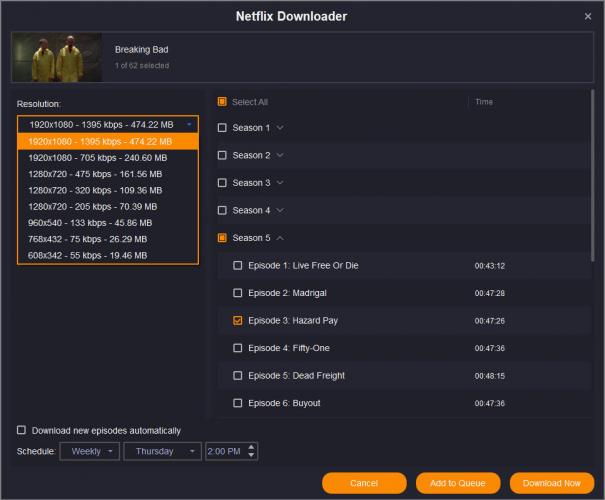The height and width of the screenshot is (500, 605).
Task: Click the Episode 3: Hazard Pay title
Action: (x=293, y=321)
